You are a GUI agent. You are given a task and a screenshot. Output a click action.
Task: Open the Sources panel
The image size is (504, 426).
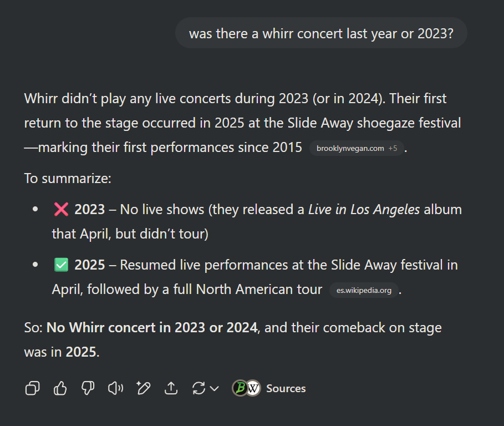pos(269,388)
